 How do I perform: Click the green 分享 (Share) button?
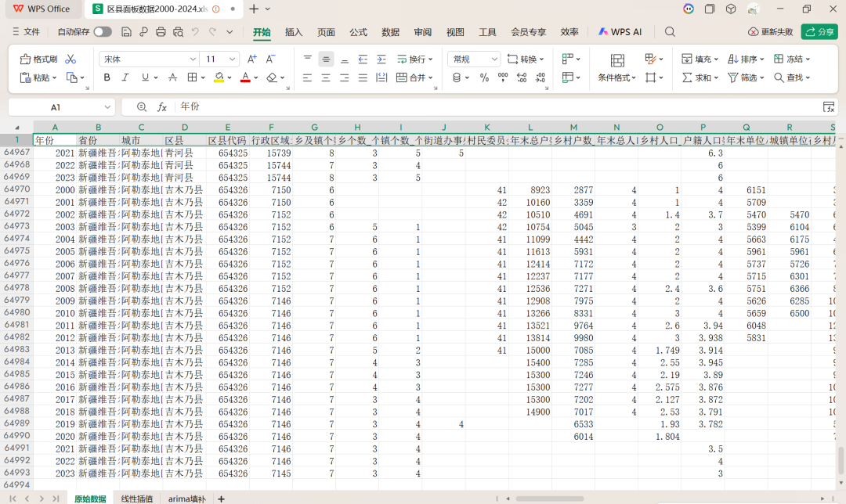[x=819, y=32]
